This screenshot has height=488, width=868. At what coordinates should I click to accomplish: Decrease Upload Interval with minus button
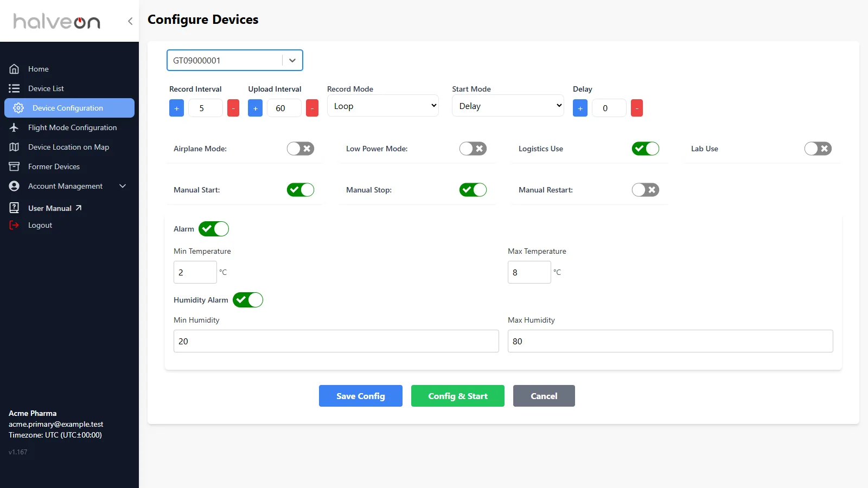[312, 108]
